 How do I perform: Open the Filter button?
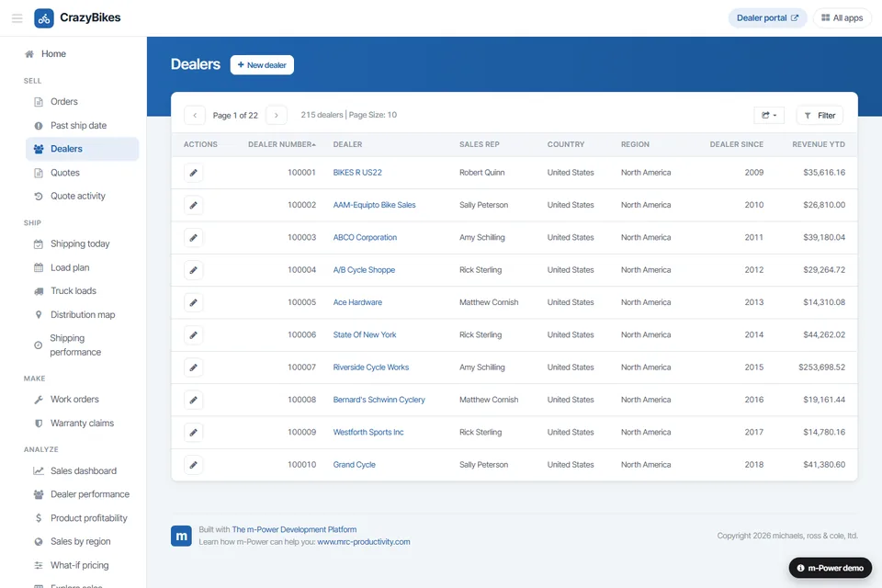point(820,116)
